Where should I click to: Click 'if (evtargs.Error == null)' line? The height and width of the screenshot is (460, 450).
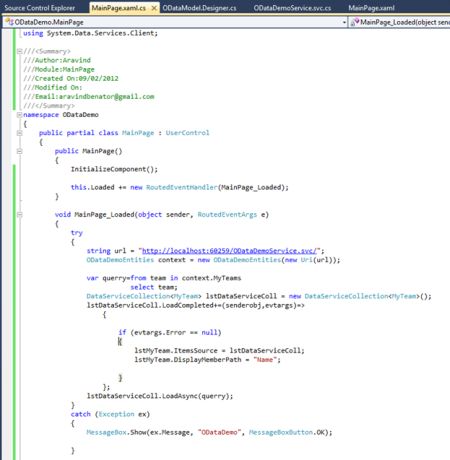(170, 332)
